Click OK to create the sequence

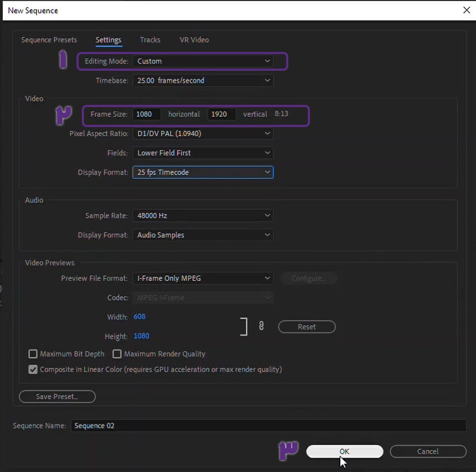point(345,451)
